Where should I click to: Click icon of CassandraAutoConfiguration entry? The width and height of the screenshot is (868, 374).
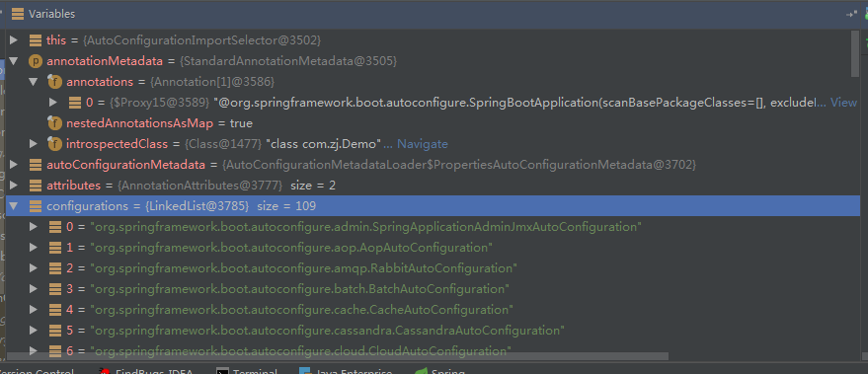54,331
